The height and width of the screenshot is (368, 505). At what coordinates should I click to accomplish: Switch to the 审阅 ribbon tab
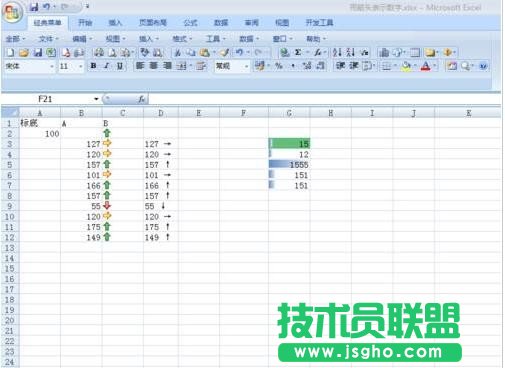tap(251, 23)
